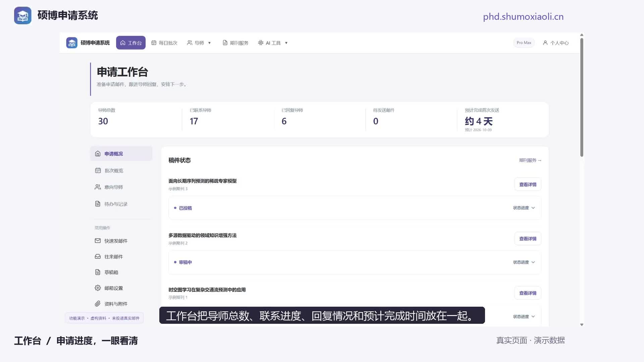This screenshot has height=362, width=644.
Task: Click the paperclip icon beside 资料与附件
Action: coord(98,304)
